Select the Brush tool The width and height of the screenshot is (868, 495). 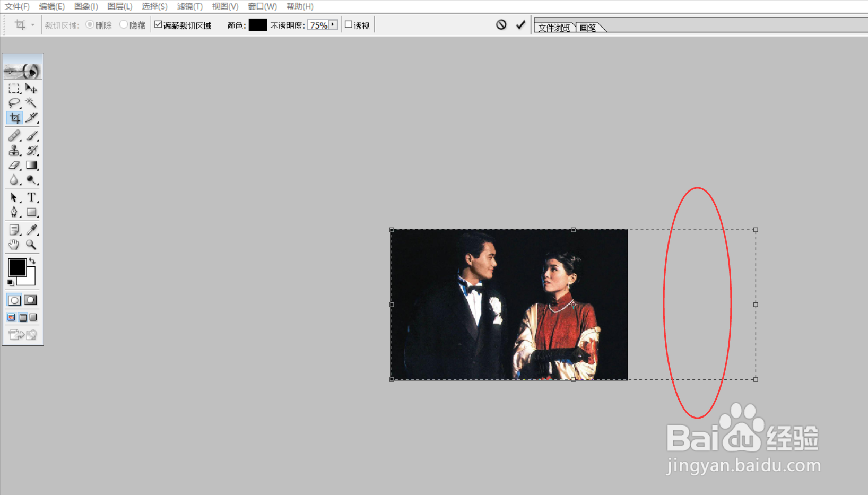coord(31,136)
